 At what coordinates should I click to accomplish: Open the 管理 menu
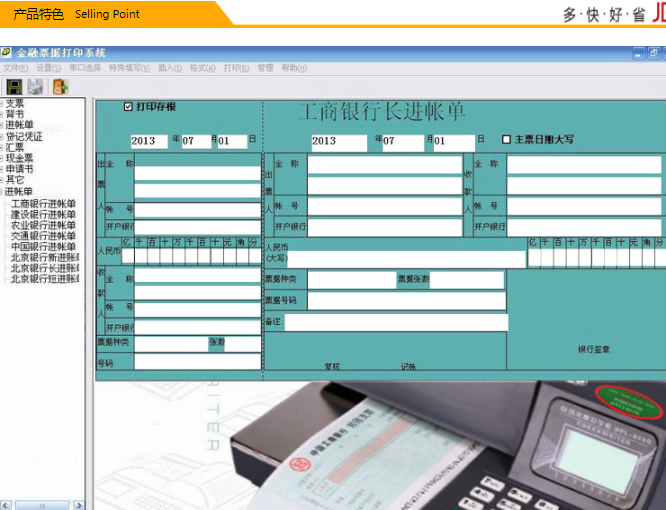point(265,68)
